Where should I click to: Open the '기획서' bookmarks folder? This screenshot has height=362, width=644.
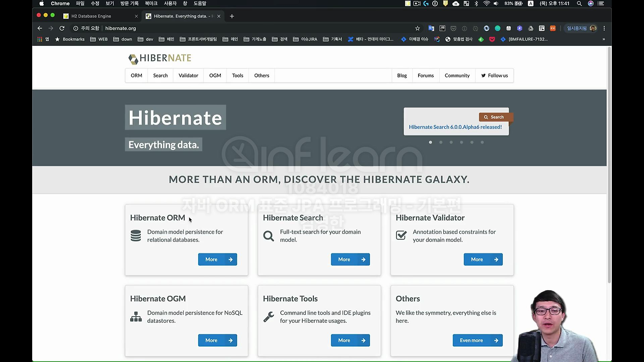[333, 39]
